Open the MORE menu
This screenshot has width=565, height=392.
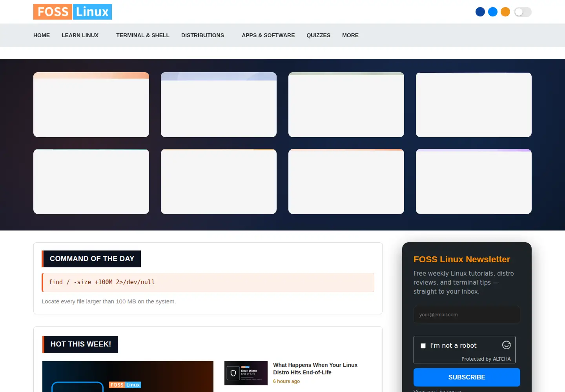click(350, 35)
